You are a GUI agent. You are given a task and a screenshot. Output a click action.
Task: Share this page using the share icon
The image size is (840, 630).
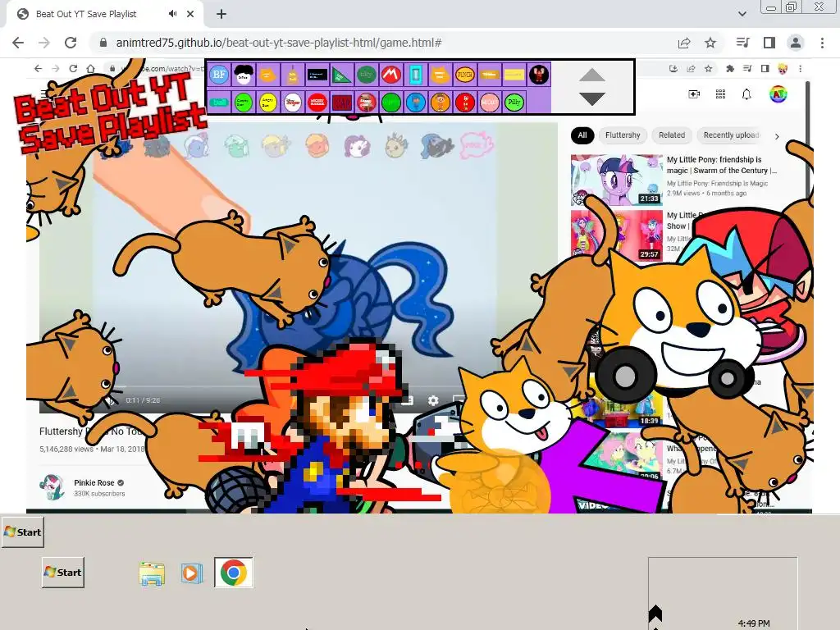(x=684, y=43)
